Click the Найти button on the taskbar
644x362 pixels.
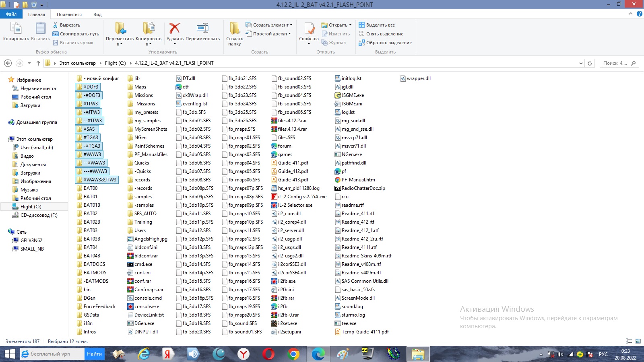pos(94,354)
